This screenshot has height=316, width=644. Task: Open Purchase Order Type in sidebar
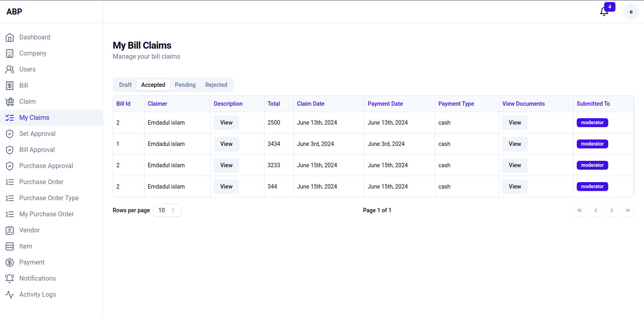point(49,198)
